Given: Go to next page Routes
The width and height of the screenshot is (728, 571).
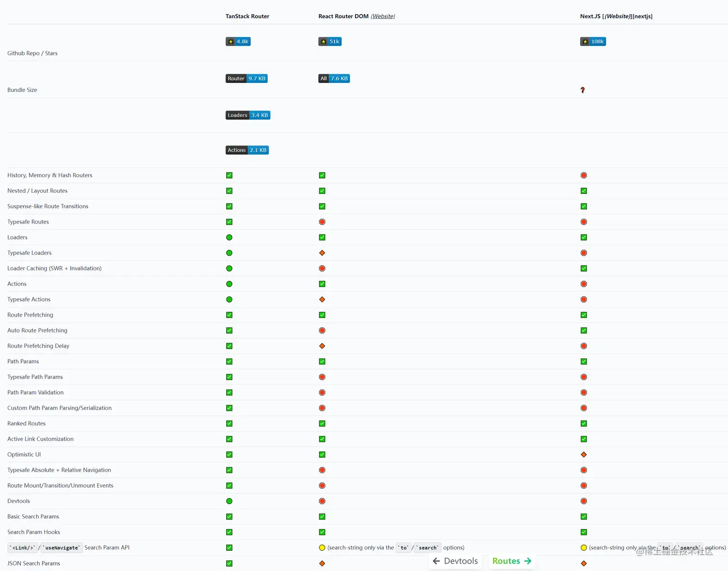Looking at the screenshot, I should click(512, 561).
